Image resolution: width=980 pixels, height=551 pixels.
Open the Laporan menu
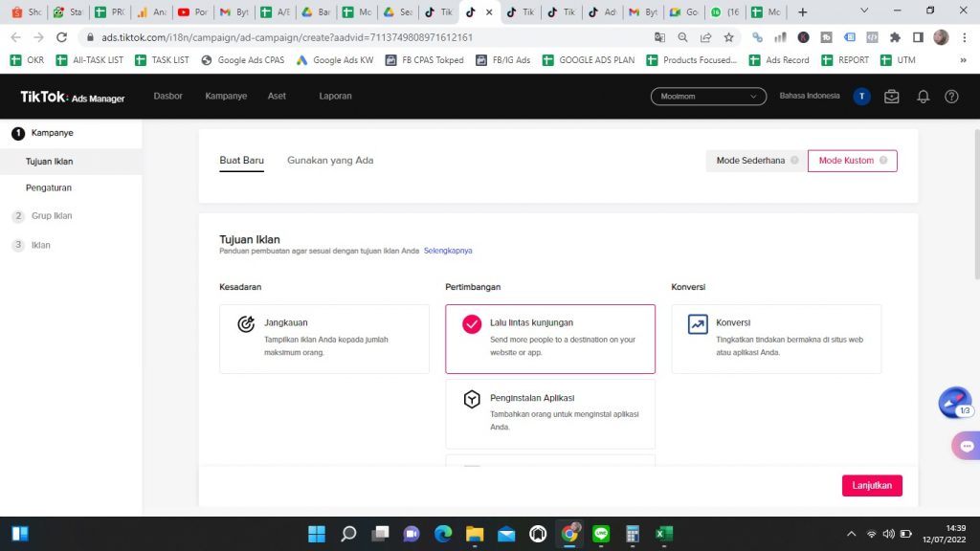335,97
